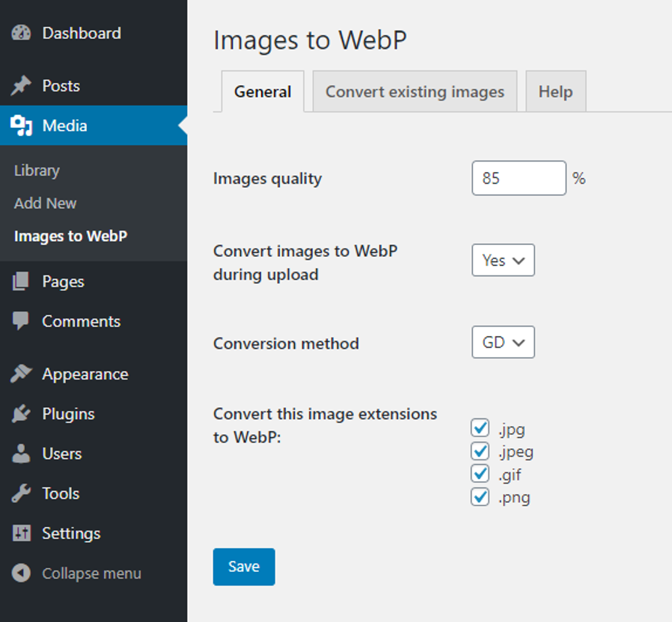This screenshot has height=622, width=672.
Task: Select the Appearance paintbrush icon
Action: click(x=21, y=374)
